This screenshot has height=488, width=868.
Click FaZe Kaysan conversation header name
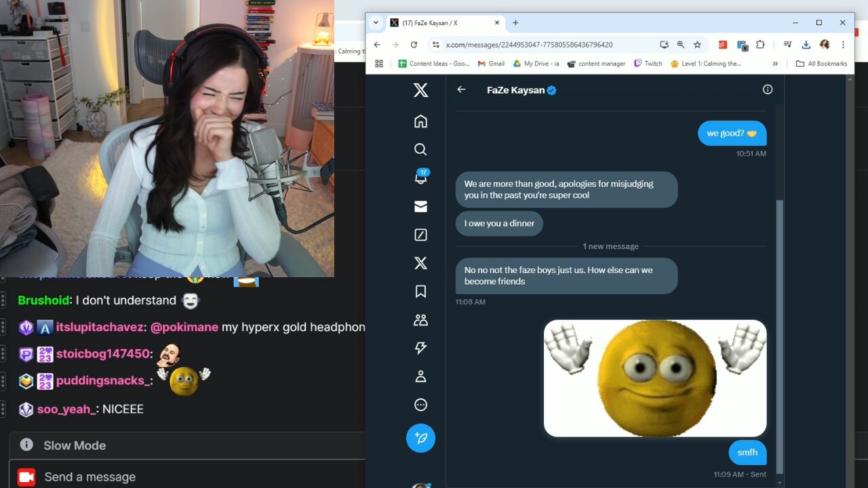(515, 90)
